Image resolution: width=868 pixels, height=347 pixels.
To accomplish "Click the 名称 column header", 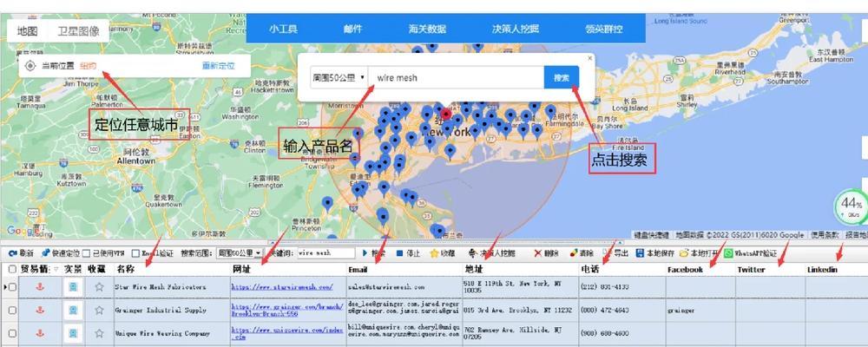I will coord(172,270).
